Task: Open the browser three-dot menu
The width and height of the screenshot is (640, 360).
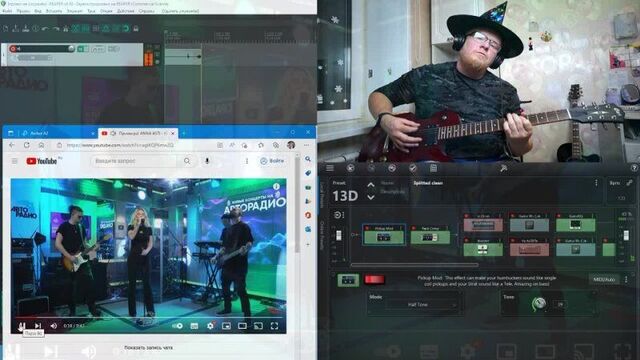Action: (x=306, y=145)
